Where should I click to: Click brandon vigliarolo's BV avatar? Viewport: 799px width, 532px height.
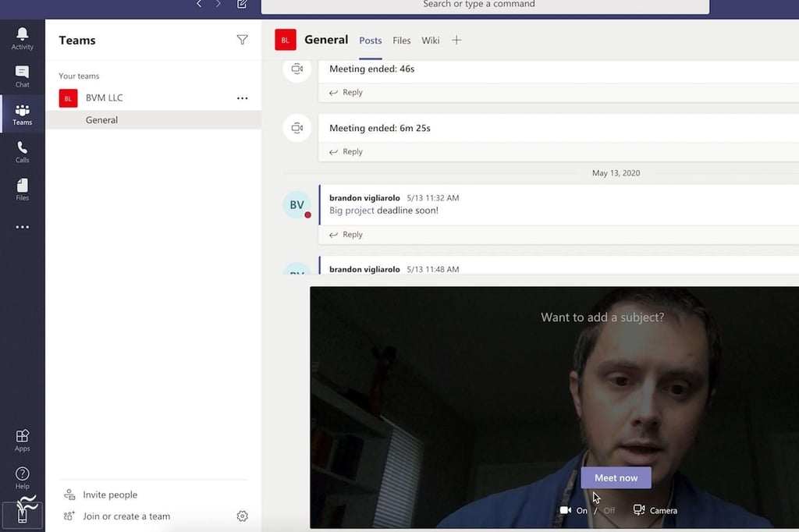pos(297,205)
